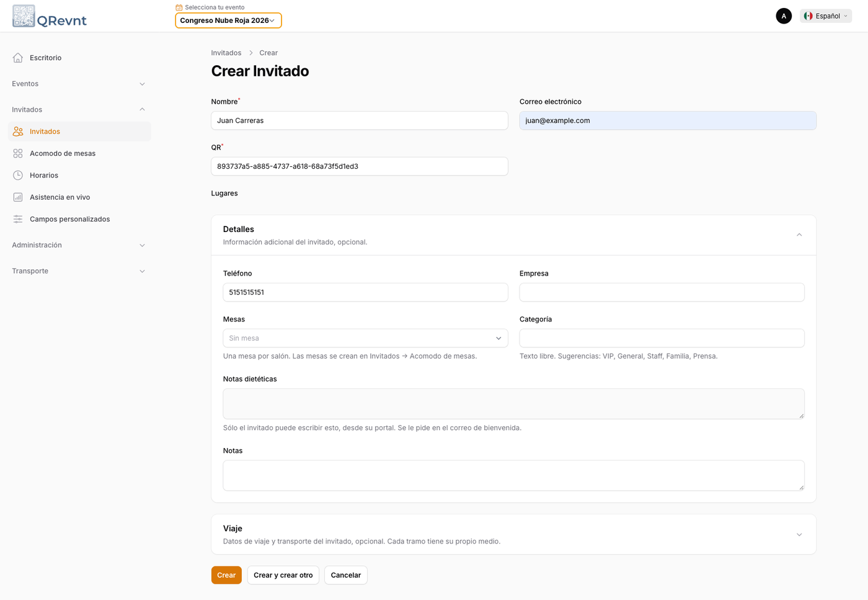Open the user avatar "A" menu
The height and width of the screenshot is (600, 868).
click(x=784, y=16)
